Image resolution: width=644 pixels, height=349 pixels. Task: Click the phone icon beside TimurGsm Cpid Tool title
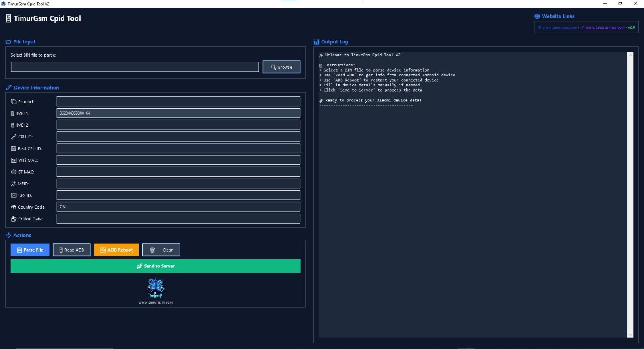point(8,18)
